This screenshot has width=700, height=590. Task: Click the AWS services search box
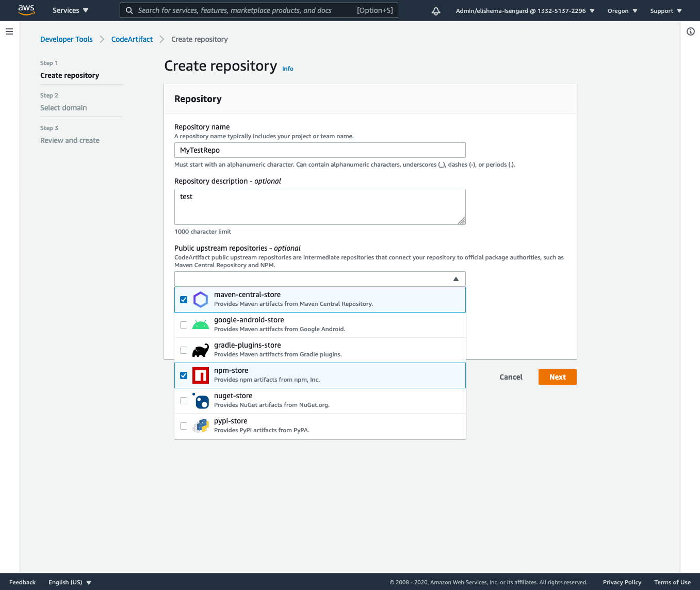(259, 10)
